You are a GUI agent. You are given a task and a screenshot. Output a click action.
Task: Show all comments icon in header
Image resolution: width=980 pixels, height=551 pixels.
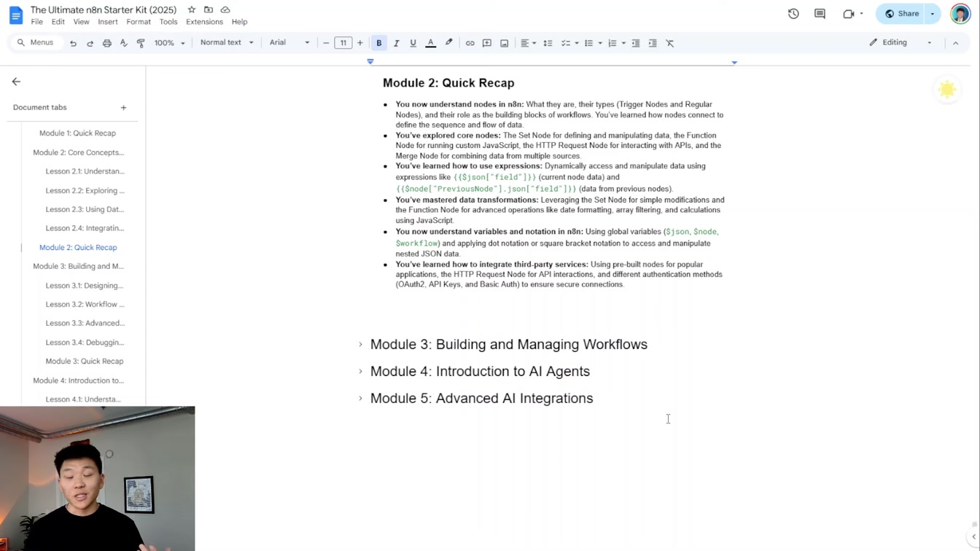820,13
